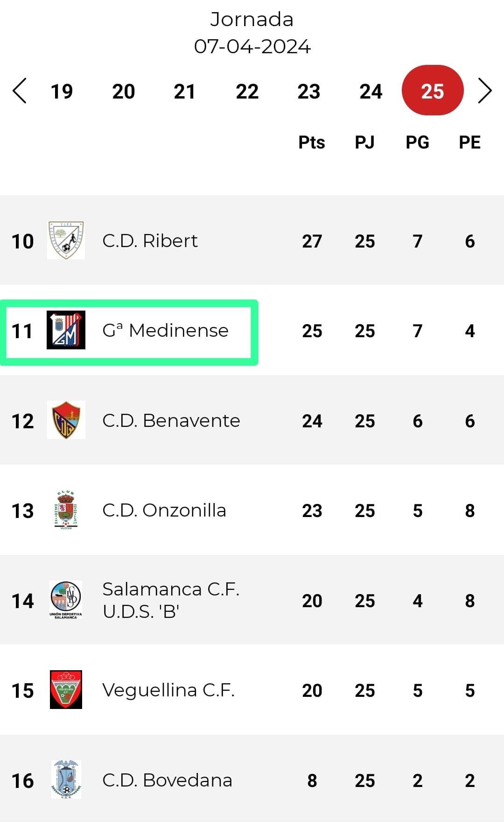Open Salamanca C.F. U.D.S. 'B' link

point(172,600)
